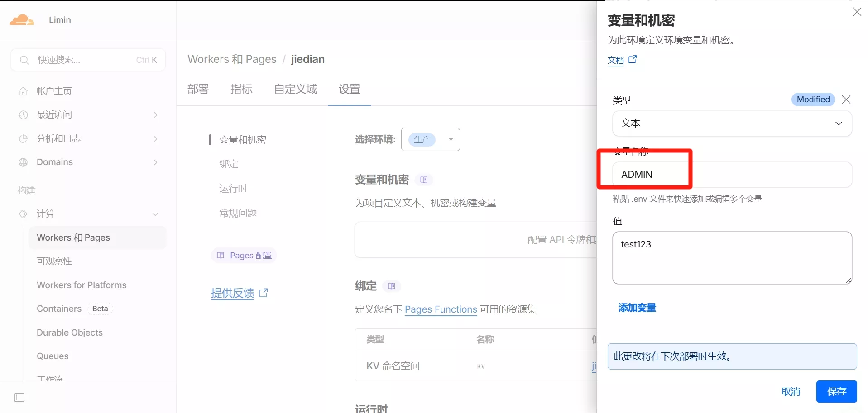Click the 变量名称 input field with ADMIN
The image size is (868, 413).
click(x=732, y=175)
